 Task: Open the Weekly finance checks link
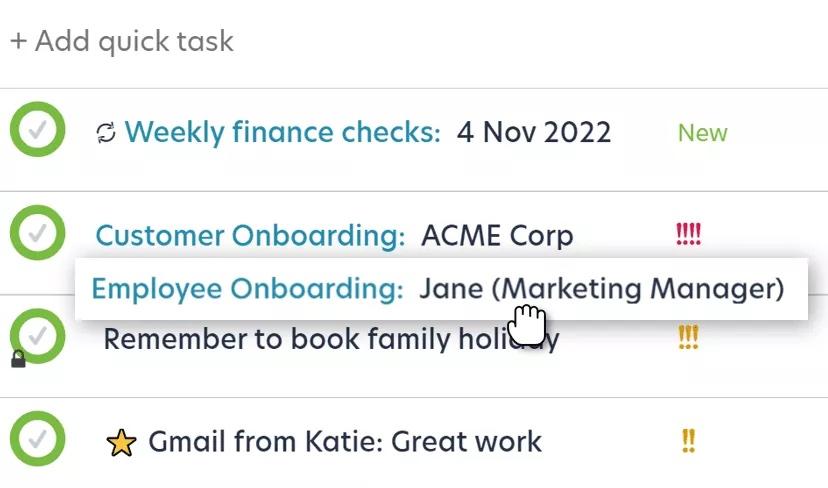tap(282, 132)
